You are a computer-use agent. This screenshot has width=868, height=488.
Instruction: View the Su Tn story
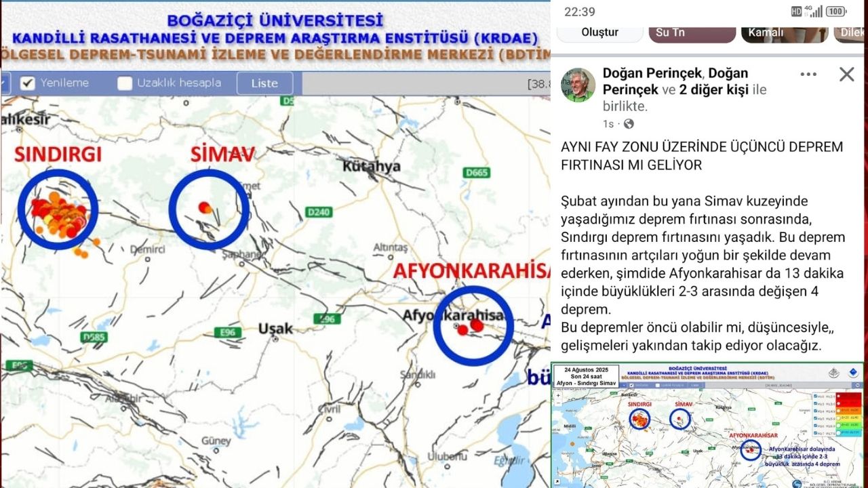point(692,35)
